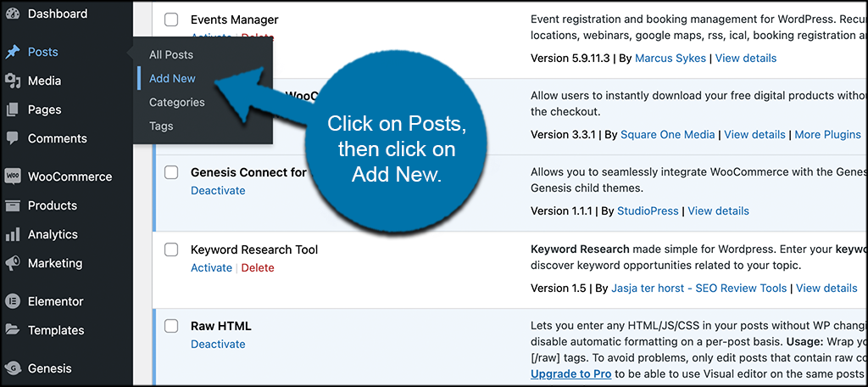
Task: Click the Dashboard gauge icon
Action: (x=13, y=14)
